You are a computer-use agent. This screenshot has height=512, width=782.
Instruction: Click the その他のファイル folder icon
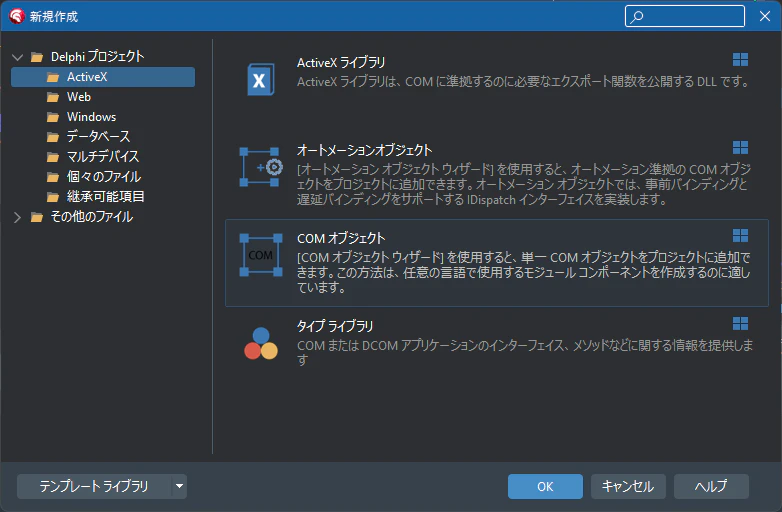coord(36,217)
